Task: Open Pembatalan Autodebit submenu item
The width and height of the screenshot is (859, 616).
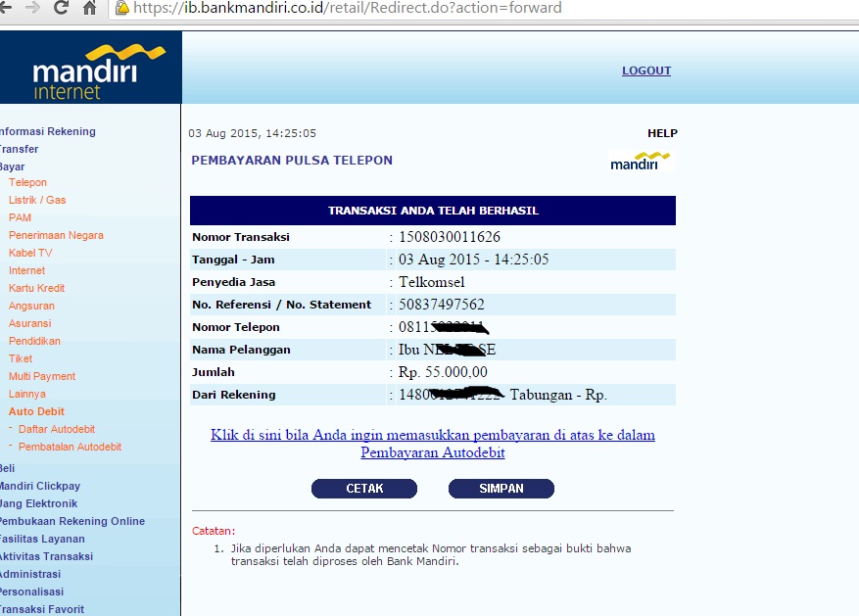Action: pos(71,447)
